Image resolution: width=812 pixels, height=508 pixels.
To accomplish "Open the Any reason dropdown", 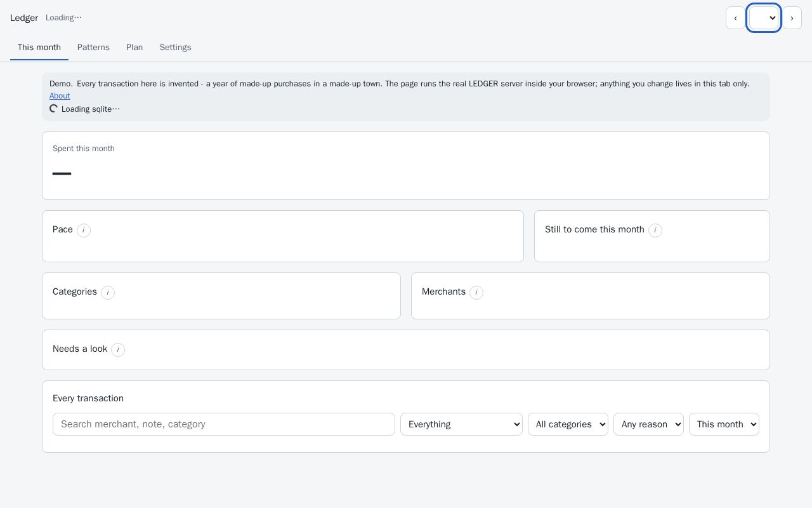I will [648, 424].
